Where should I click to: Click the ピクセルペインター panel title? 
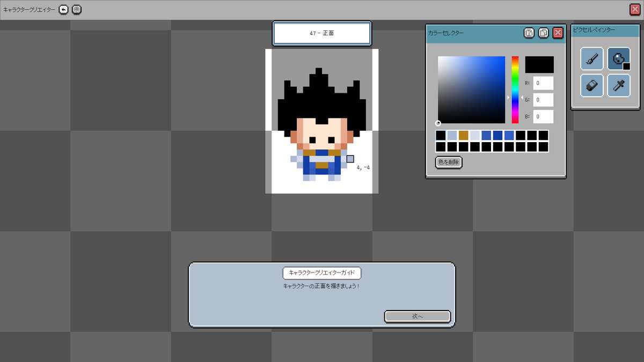click(594, 29)
